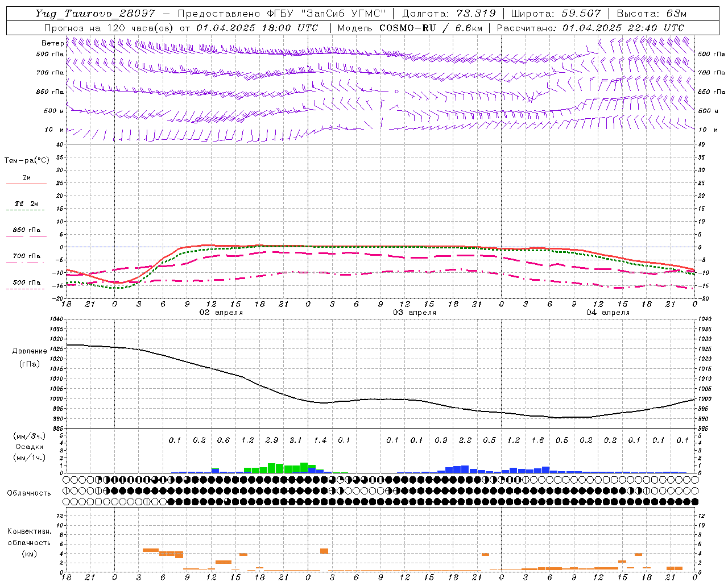Screen dimensions: 728x582
Task: Click the 1040 value on left pressure axis
Action: click(x=56, y=319)
